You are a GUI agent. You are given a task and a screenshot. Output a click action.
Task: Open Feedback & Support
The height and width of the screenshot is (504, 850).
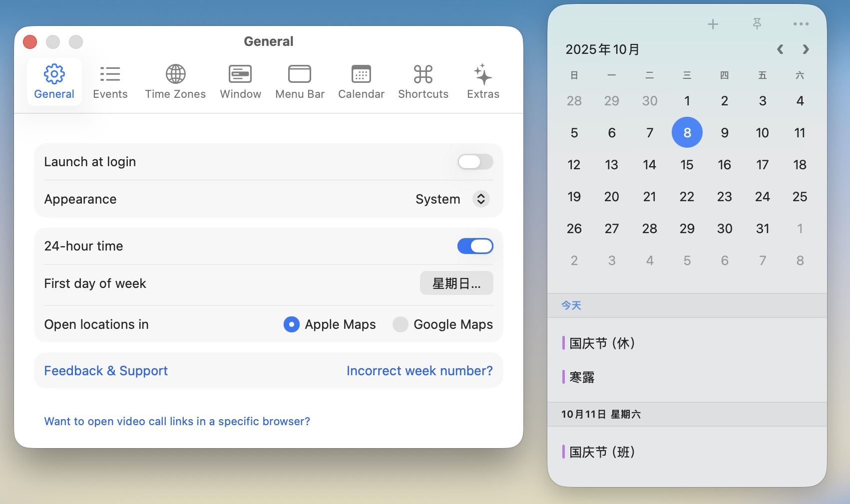coord(105,371)
